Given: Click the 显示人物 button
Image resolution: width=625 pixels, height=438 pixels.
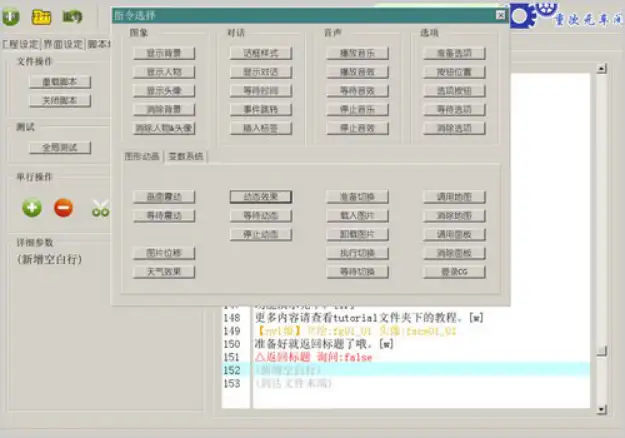Looking at the screenshot, I should (164, 72).
